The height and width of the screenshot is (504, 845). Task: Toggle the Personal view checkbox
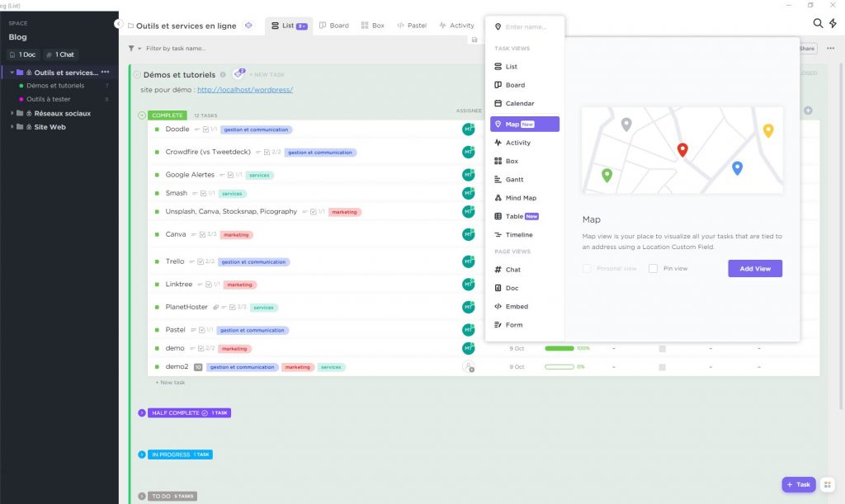(x=587, y=268)
